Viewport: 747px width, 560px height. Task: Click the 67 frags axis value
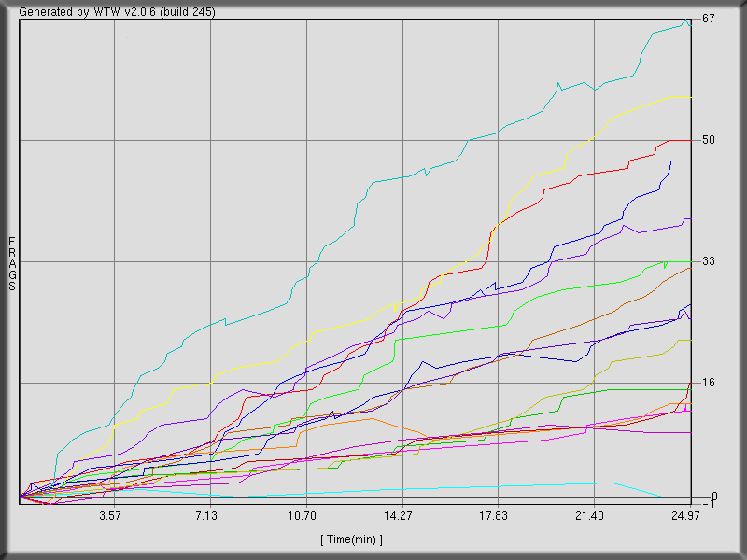pos(708,19)
